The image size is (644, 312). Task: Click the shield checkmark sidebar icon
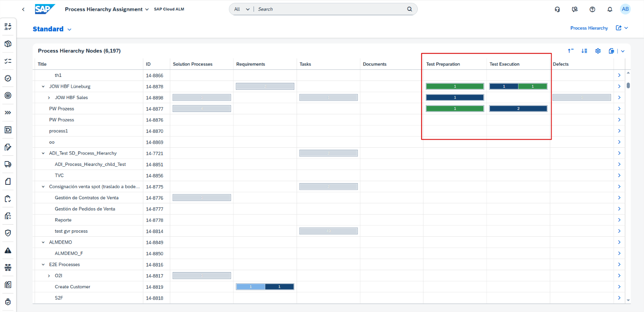[x=8, y=233]
